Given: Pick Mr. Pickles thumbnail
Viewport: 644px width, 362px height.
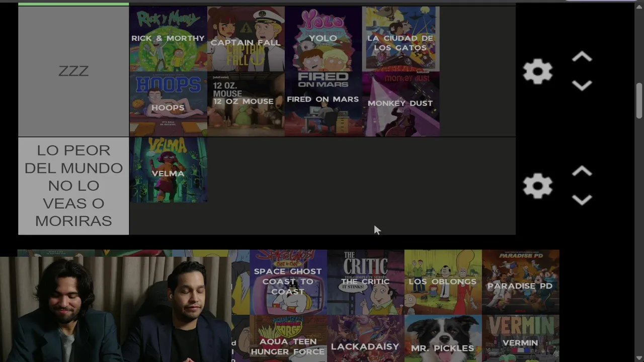Looking at the screenshot, I should point(443,338).
